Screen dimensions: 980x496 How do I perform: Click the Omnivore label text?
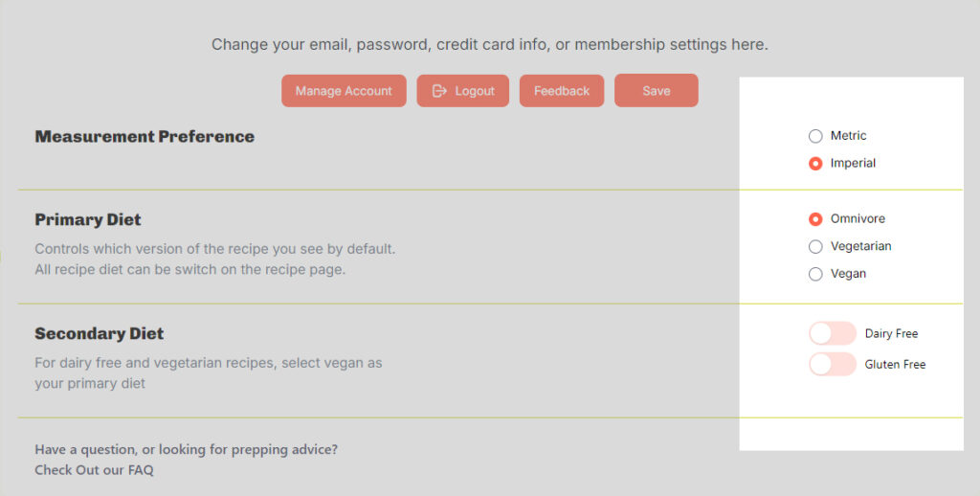click(857, 219)
